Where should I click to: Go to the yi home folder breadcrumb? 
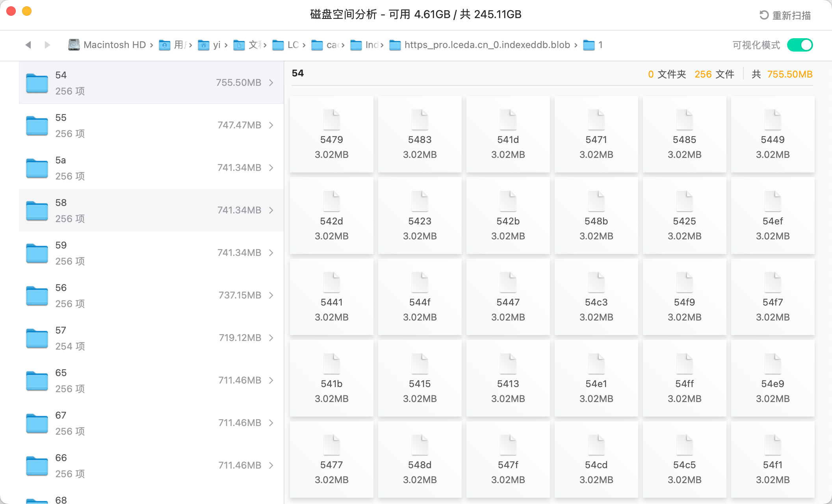(x=216, y=45)
